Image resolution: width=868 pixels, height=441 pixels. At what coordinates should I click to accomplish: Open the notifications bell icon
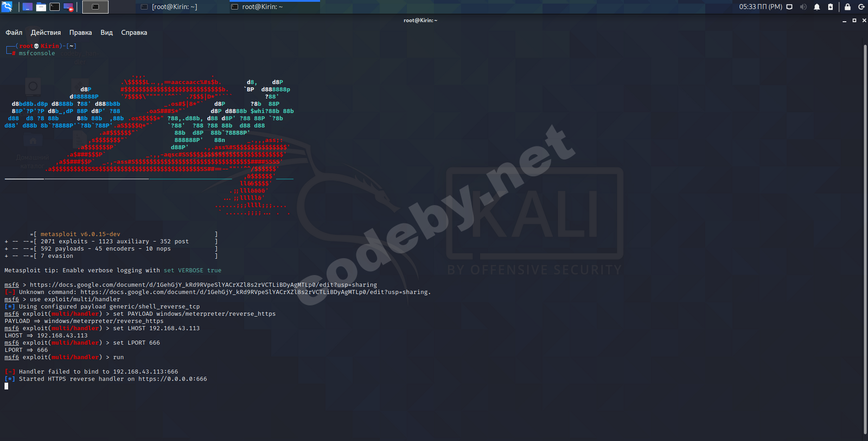pos(816,7)
